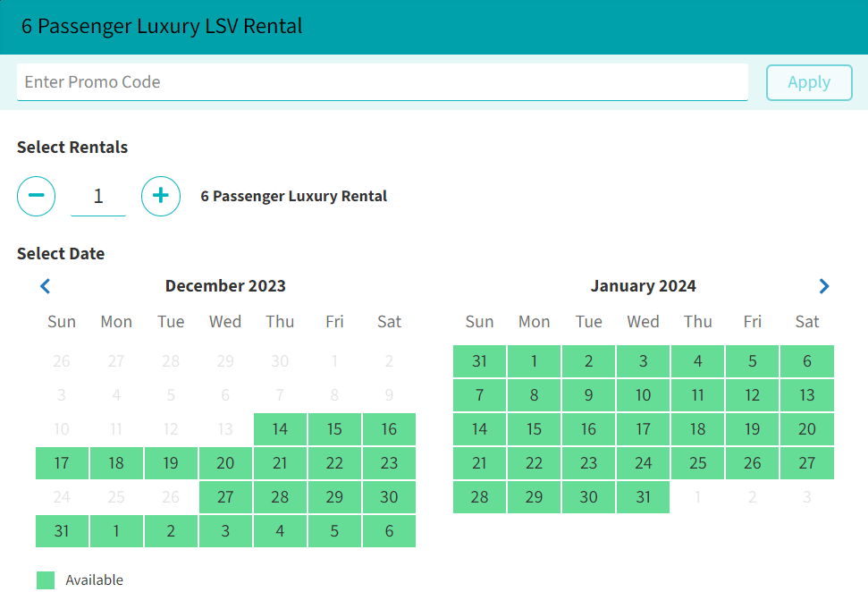Choose January 10 in January 2024
This screenshot has height=592, width=868.
(643, 395)
